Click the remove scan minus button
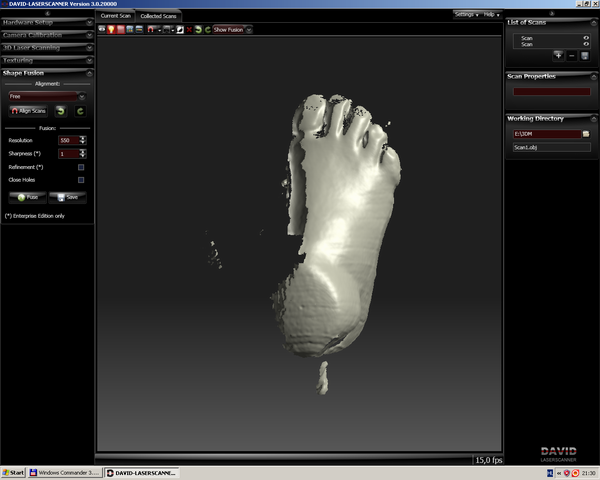This screenshot has height=480, width=600. (571, 55)
